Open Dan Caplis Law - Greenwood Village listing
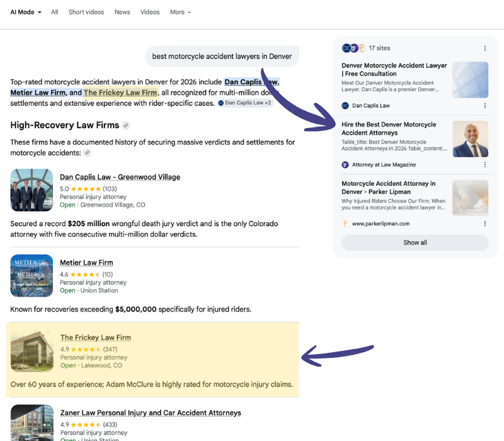 (x=120, y=177)
